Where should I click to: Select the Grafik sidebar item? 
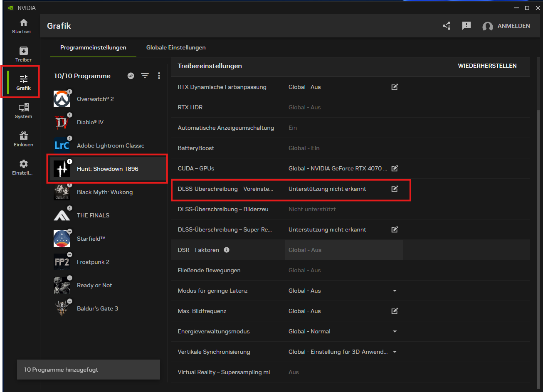tap(23, 83)
